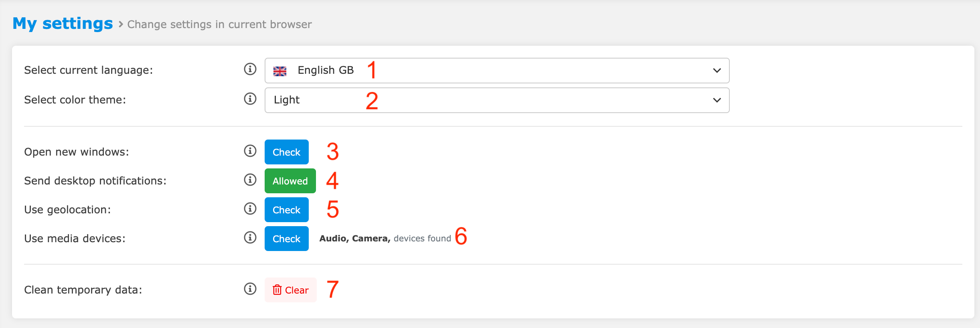Open the color theme dropdown showing Light
This screenshot has width=980, height=328.
click(x=497, y=100)
